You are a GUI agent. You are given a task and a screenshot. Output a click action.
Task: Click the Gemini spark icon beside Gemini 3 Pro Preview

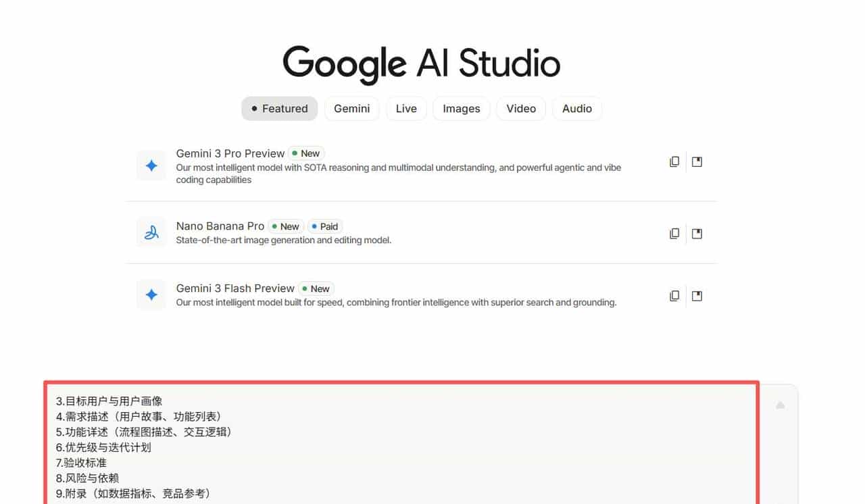tap(151, 165)
